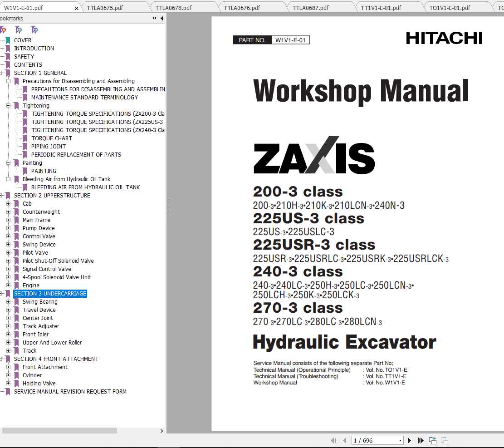504x448 pixels.
Task: Go to the next page
Action: (409, 440)
